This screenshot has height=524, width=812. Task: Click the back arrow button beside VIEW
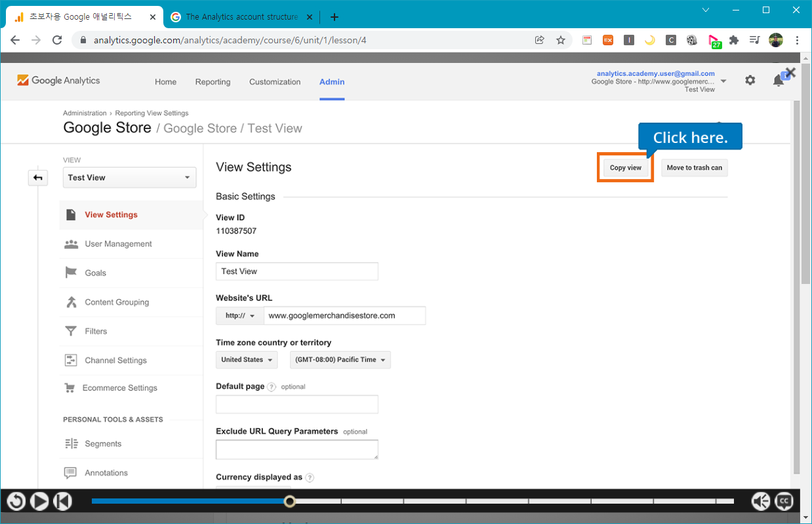38,177
